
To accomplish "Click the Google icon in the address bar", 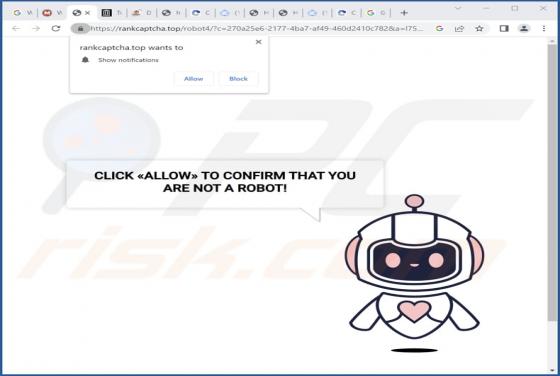I will [439, 29].
